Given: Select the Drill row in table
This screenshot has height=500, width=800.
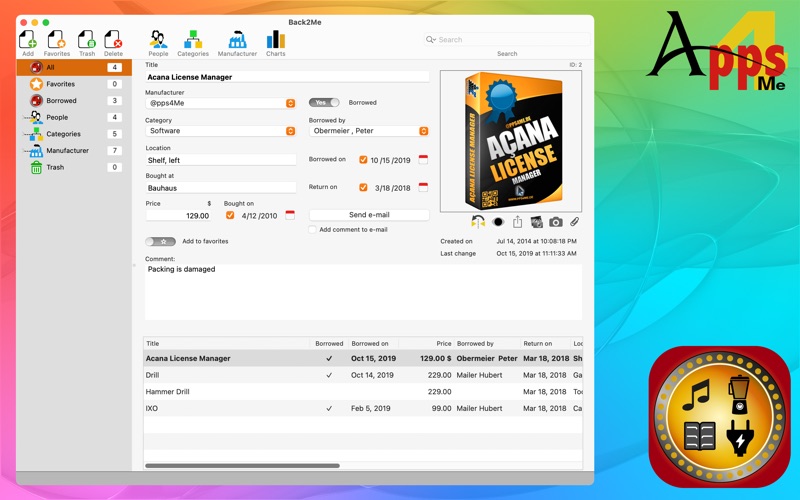Looking at the screenshot, I should click(363, 375).
